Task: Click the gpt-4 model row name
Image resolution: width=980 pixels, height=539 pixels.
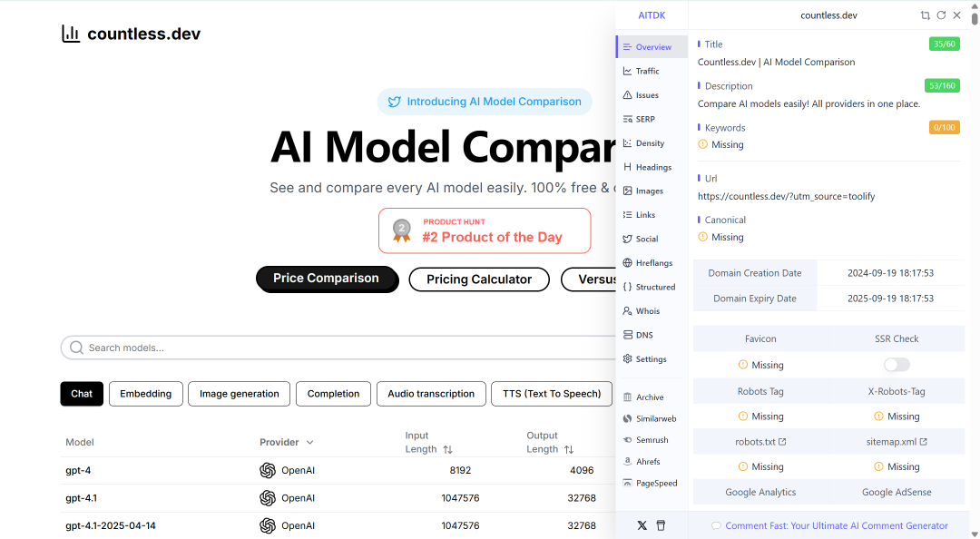Action: pos(78,470)
